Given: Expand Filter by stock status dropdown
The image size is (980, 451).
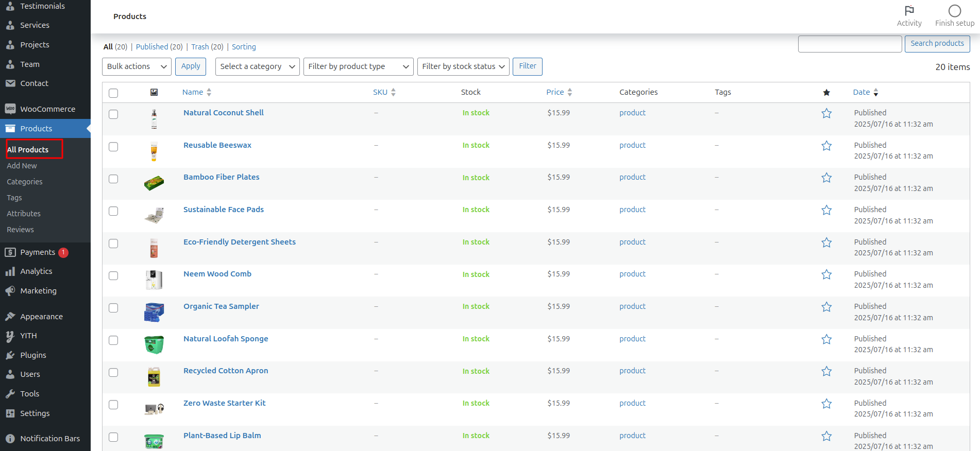Looking at the screenshot, I should [x=463, y=66].
